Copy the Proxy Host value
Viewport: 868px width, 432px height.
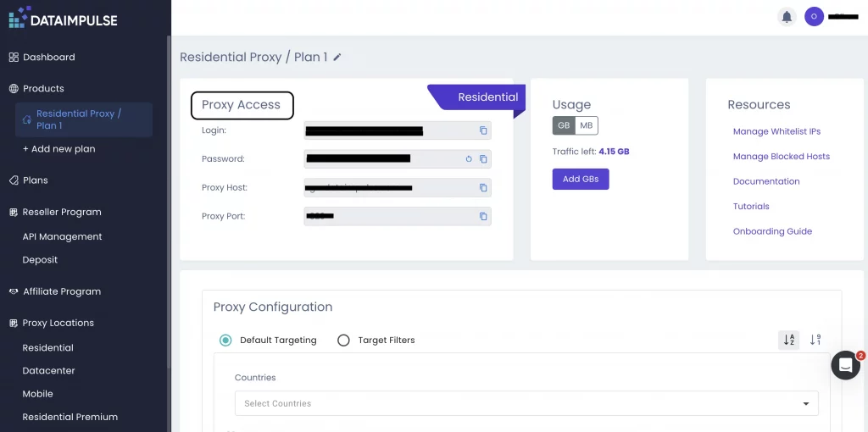[x=483, y=188]
